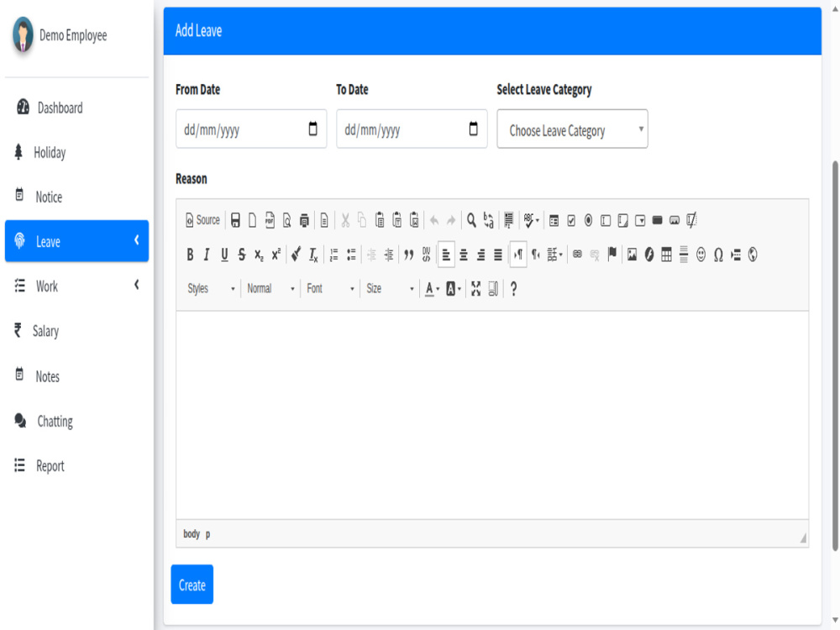
Task: Open the Text Color picker
Action: [432, 289]
